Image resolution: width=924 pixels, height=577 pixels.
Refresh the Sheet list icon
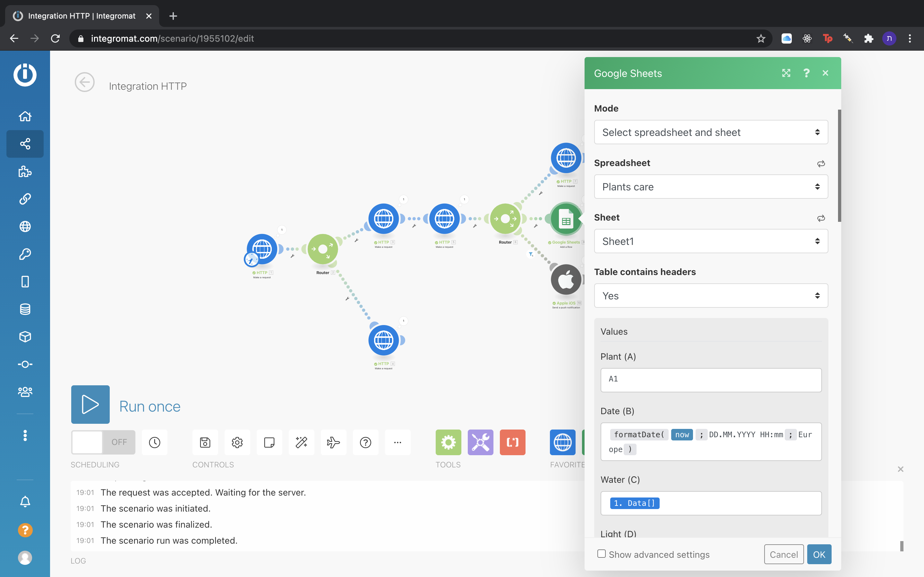821,218
